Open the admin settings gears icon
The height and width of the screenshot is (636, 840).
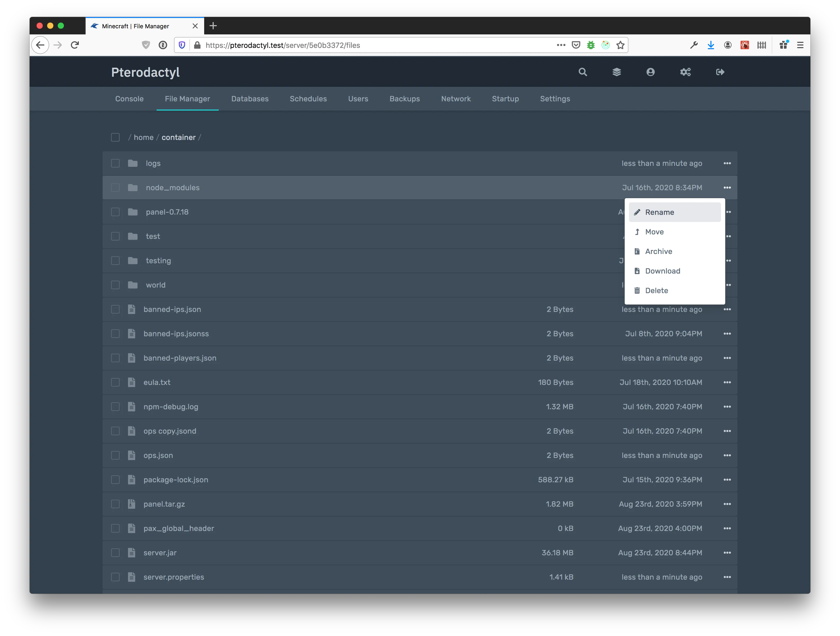click(x=685, y=72)
